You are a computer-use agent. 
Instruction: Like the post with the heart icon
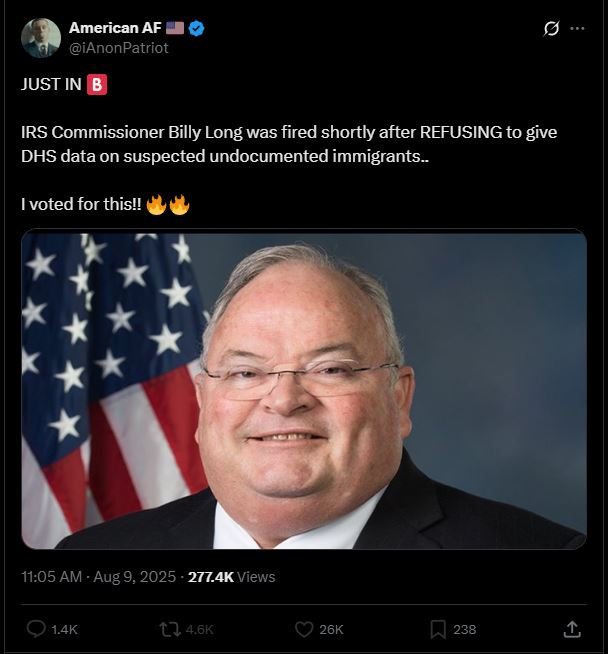pos(304,629)
